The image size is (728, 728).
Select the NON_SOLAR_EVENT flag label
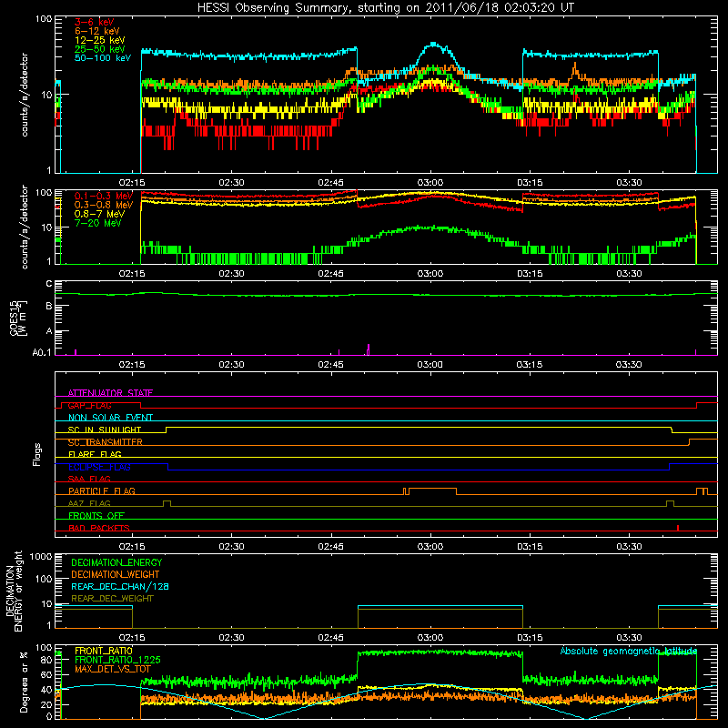click(x=110, y=418)
